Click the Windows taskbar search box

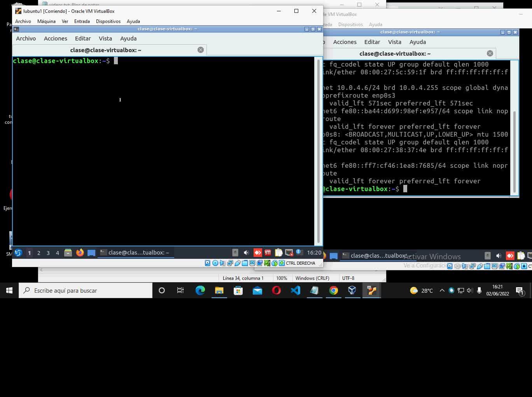(x=86, y=290)
